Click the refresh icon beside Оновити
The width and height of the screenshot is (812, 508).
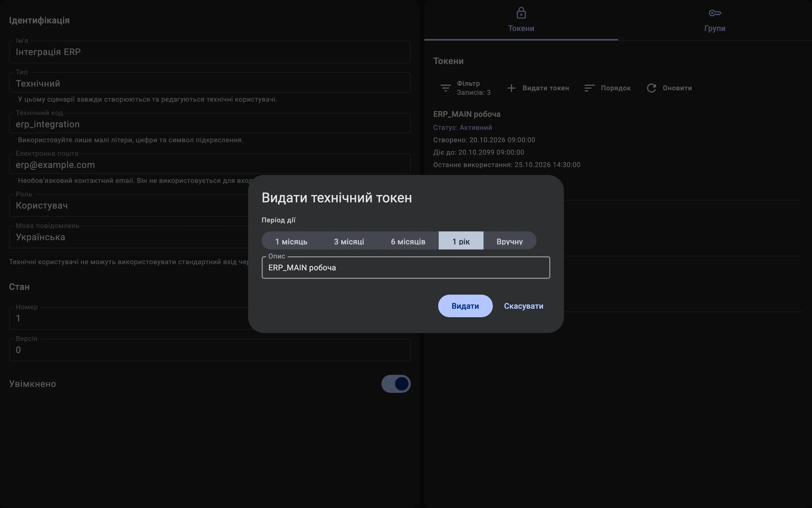coord(651,88)
